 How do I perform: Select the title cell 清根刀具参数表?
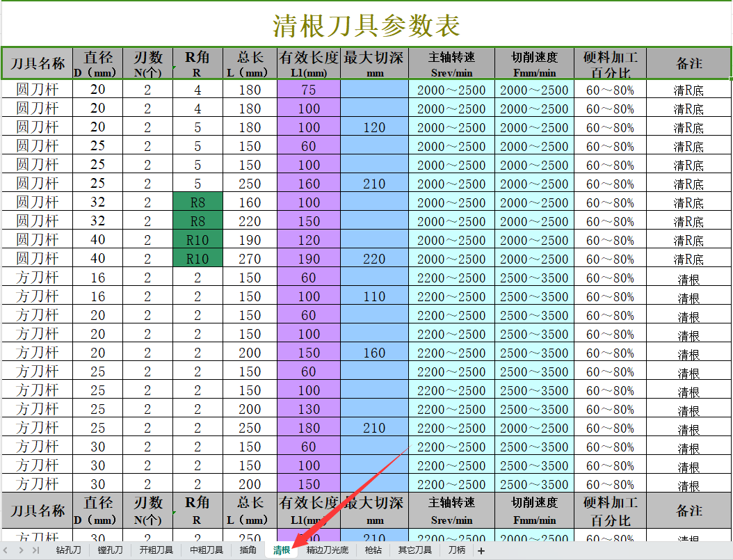point(366,25)
